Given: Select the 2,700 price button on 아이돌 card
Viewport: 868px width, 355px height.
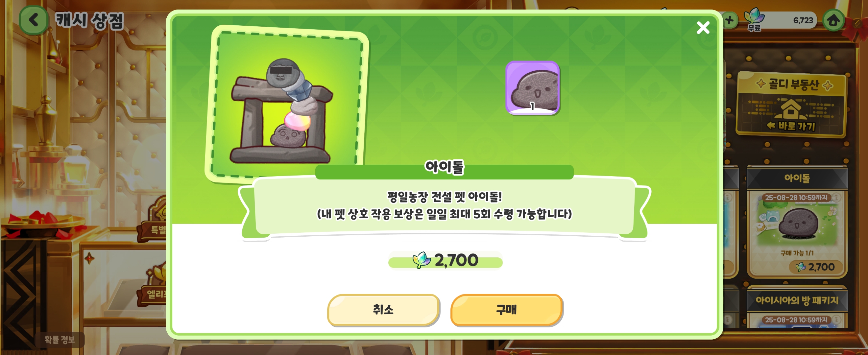Looking at the screenshot, I should (815, 267).
